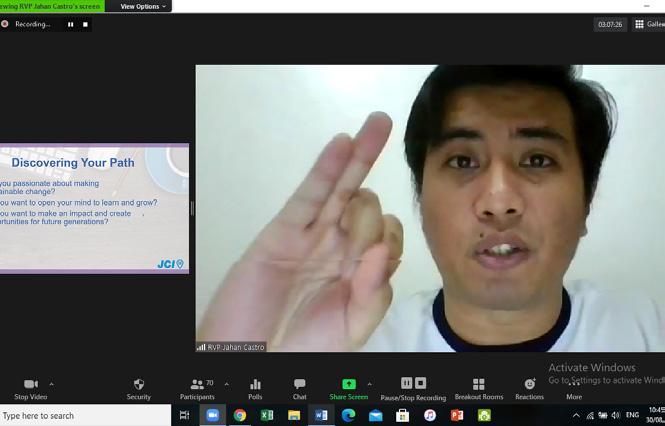Click RVP Jahan Castro name label
Viewport: 665px width, 426px height.
click(231, 347)
